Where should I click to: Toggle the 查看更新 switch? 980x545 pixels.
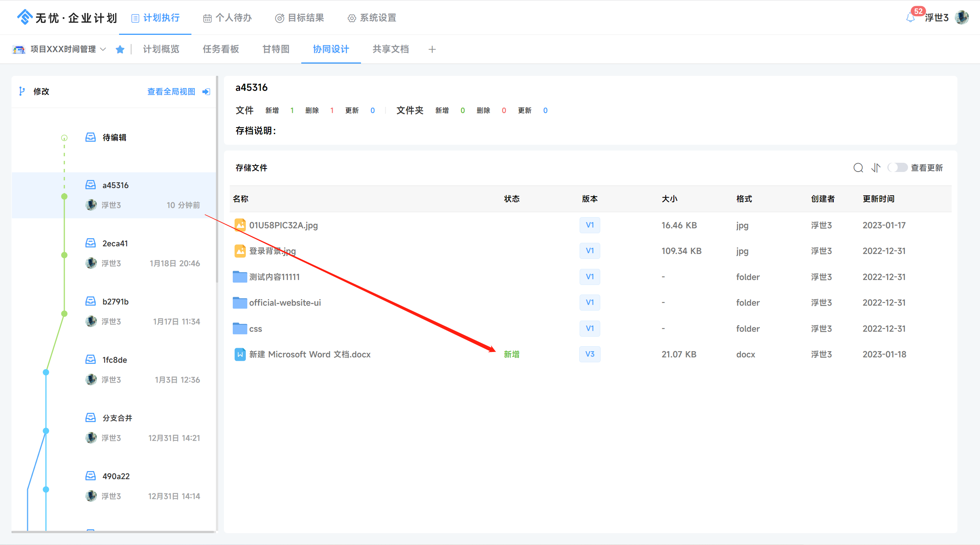click(x=897, y=168)
